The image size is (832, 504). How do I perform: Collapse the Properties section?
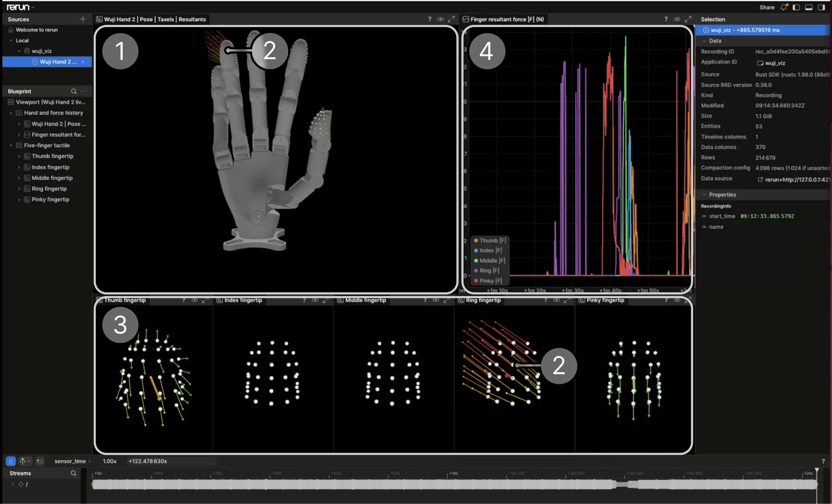pos(704,195)
